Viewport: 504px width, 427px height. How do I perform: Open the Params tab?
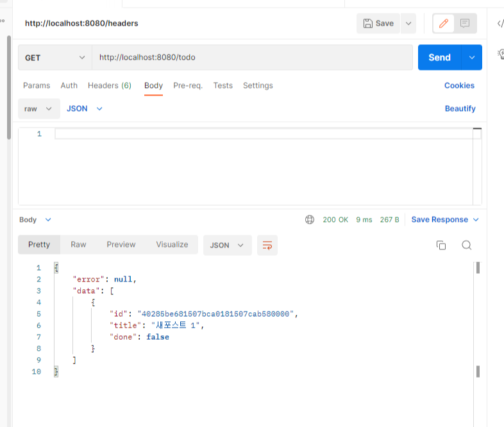coord(37,85)
